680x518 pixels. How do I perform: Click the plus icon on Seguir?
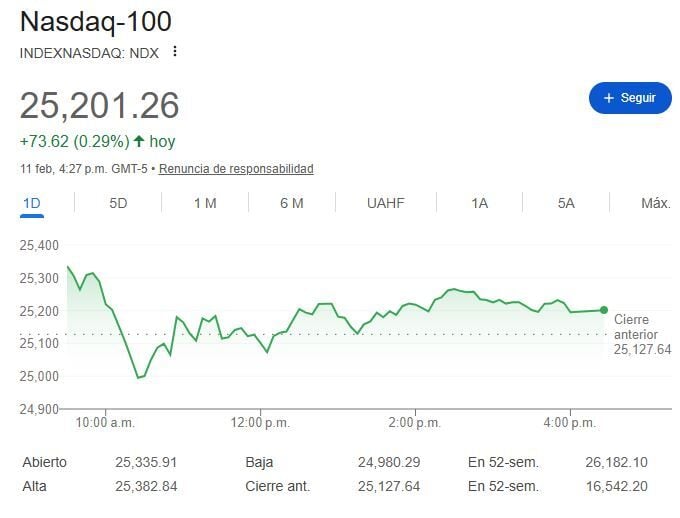click(608, 98)
